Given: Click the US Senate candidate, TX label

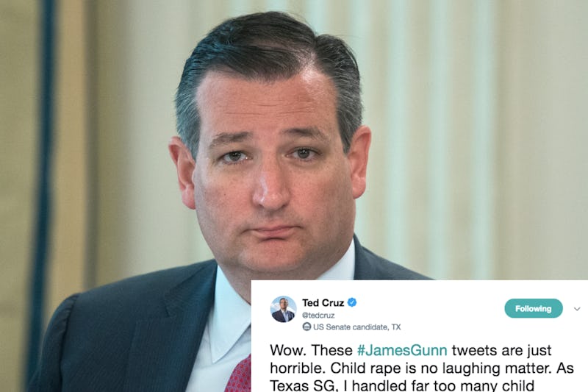Looking at the screenshot, I should click(356, 327).
